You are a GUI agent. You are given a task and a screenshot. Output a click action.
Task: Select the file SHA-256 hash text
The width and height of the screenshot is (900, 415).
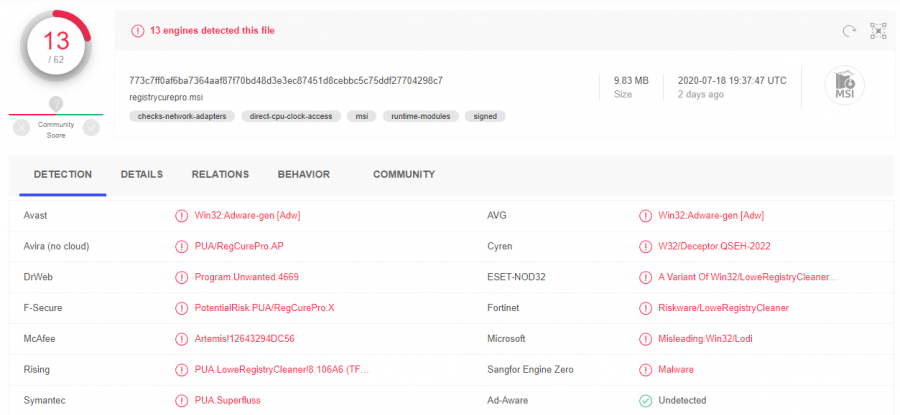[286, 80]
